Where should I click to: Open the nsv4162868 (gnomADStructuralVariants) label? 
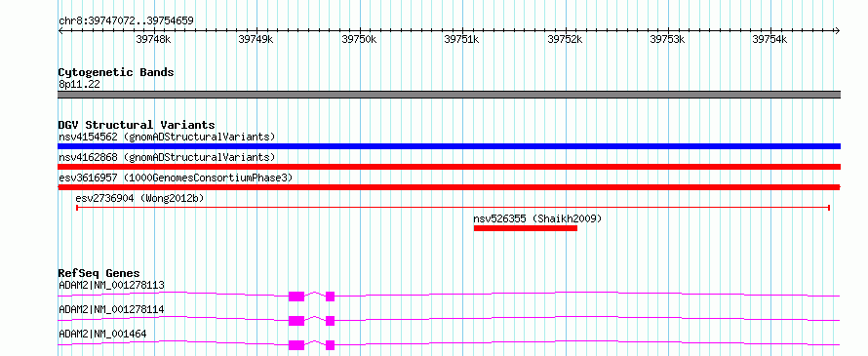(167, 157)
